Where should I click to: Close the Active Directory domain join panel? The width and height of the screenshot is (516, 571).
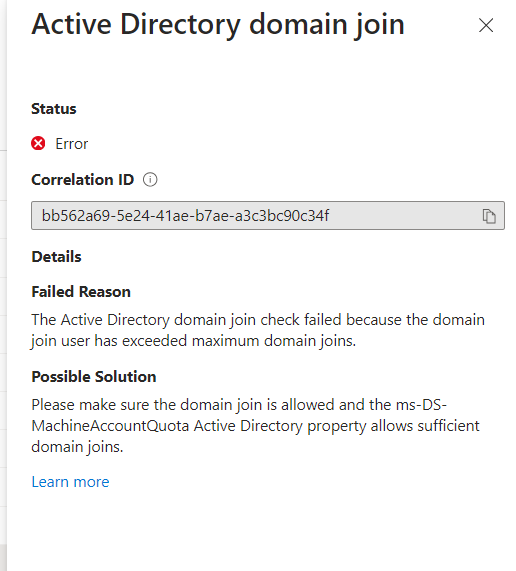click(486, 25)
